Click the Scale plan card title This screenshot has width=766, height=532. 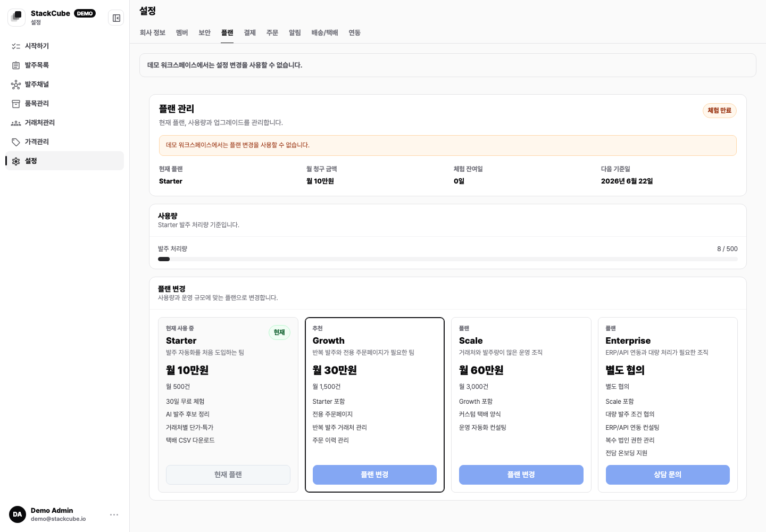tap(471, 341)
